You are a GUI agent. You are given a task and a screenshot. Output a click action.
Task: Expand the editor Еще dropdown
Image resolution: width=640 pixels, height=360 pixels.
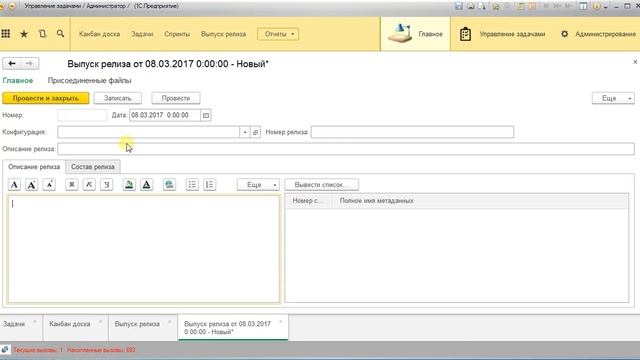pos(258,184)
